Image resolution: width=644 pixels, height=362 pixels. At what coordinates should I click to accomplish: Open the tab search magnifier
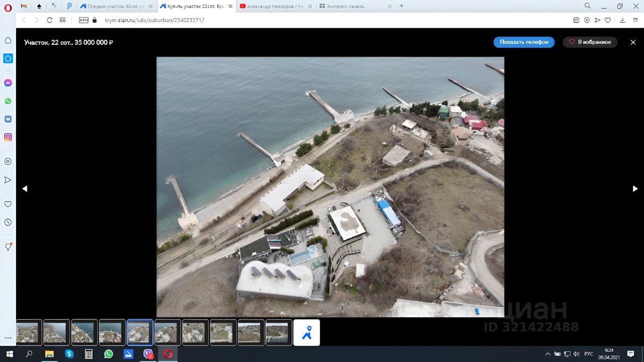coord(588,6)
